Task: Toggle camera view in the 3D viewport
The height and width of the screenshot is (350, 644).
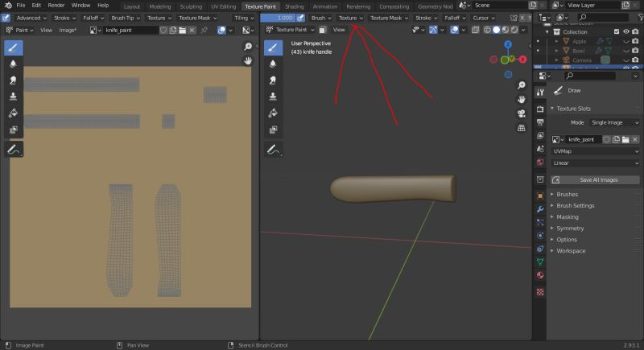Action: (521, 113)
